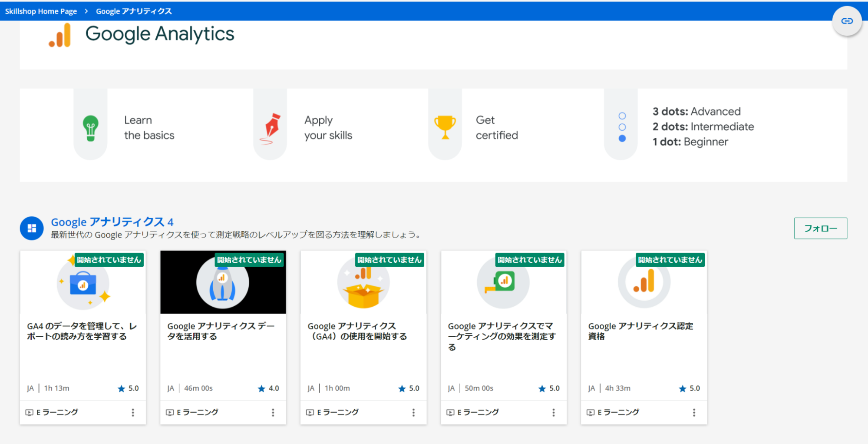The height and width of the screenshot is (444, 868).
Task: Click star rating on マーケティングの効果 card
Action: (x=549, y=388)
